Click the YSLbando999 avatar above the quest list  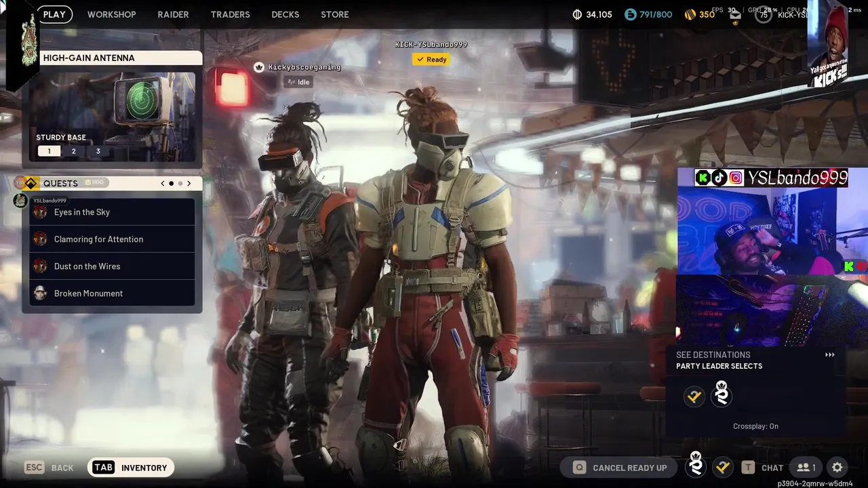click(21, 201)
